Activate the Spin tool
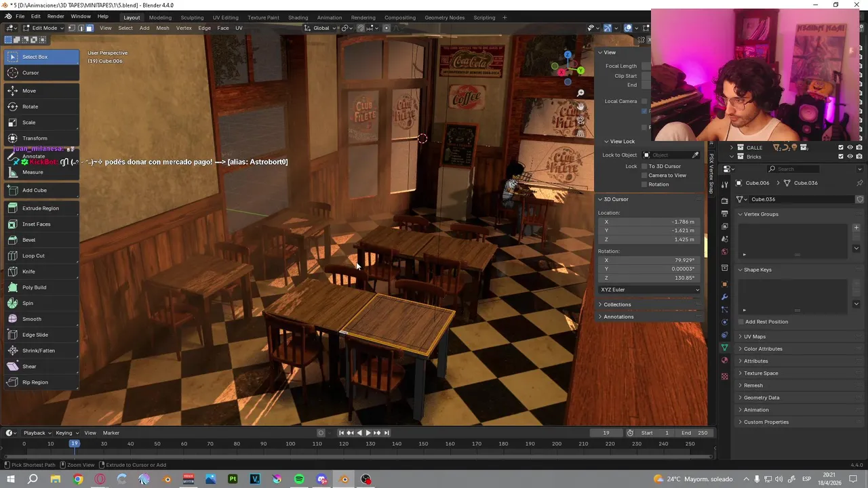 tap(41, 303)
